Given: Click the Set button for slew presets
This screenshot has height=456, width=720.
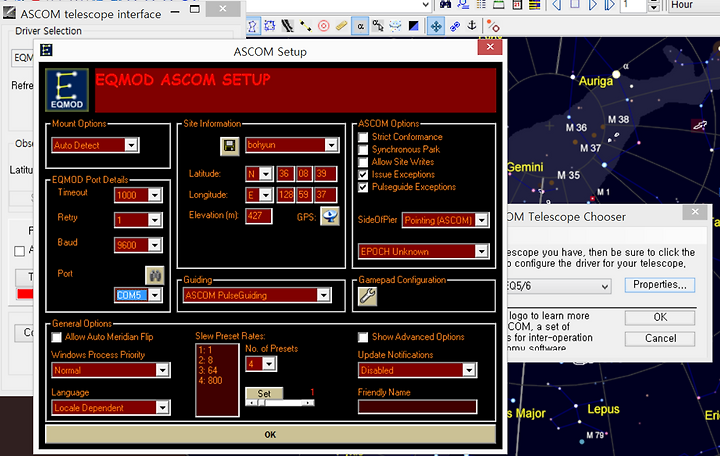Looking at the screenshot, I should 264,393.
